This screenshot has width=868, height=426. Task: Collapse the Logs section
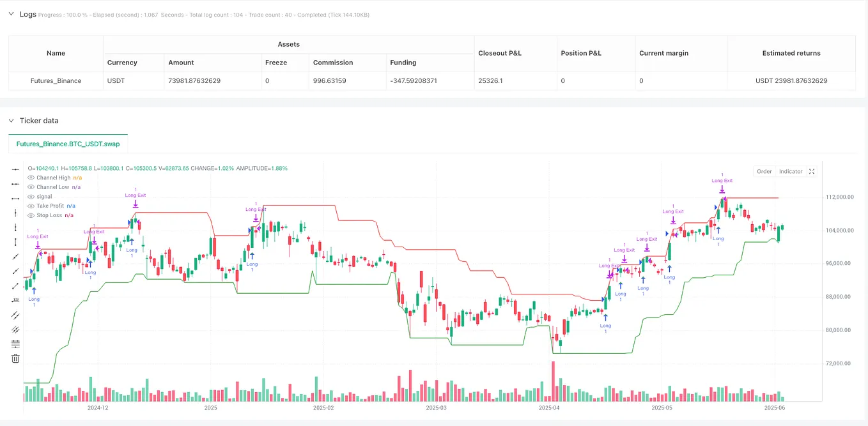tap(10, 13)
